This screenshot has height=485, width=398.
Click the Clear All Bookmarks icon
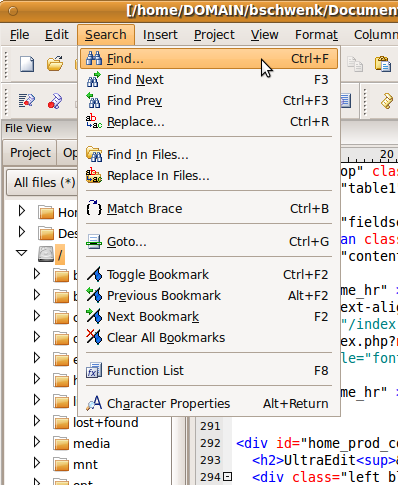pos(94,337)
